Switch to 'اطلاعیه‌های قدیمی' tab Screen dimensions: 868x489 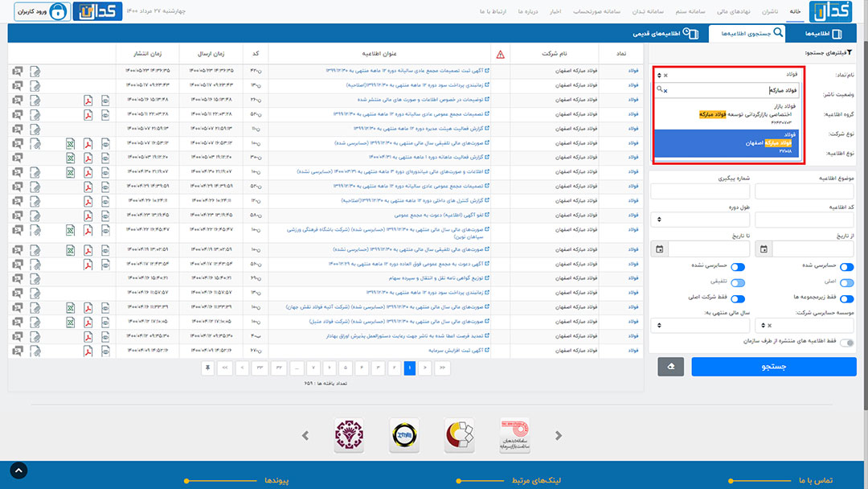[x=665, y=34]
